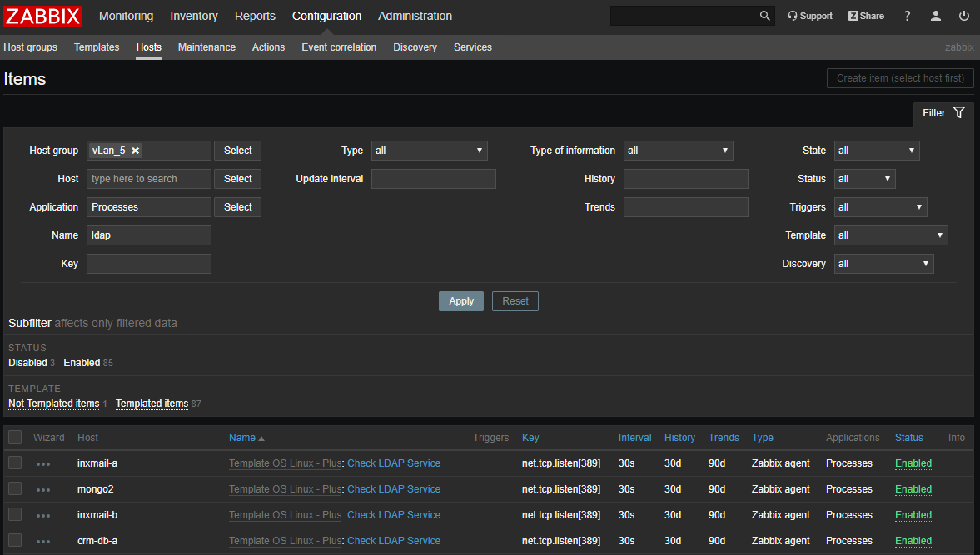Open the Administration menu
The width and height of the screenshot is (980, 555).
415,16
